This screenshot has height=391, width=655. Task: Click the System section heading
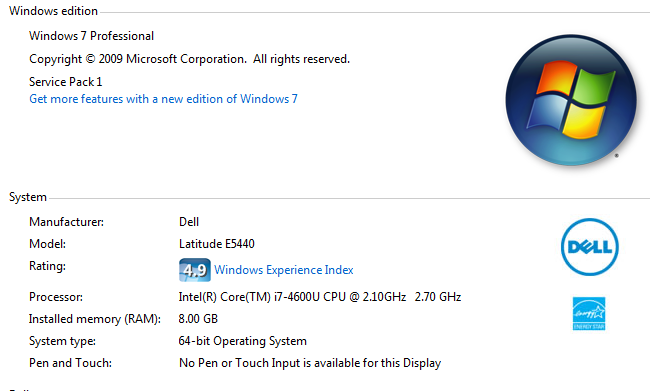tap(28, 197)
